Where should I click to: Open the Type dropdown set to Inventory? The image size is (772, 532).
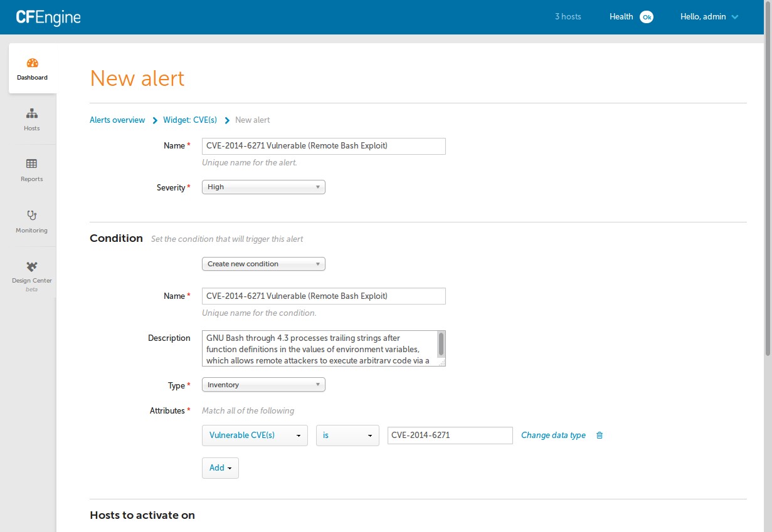click(x=263, y=384)
